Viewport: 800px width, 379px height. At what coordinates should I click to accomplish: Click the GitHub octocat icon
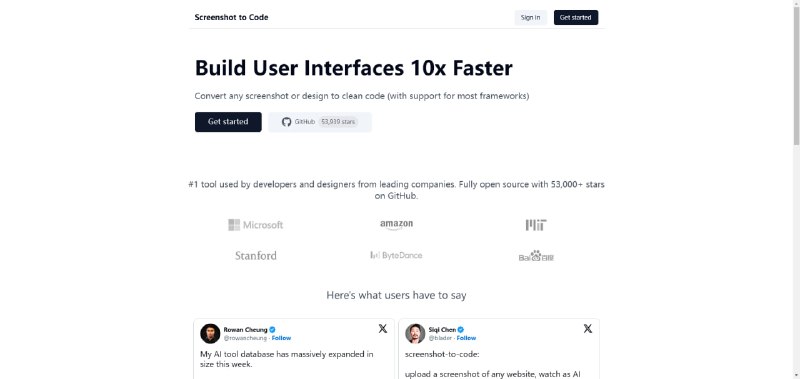click(287, 122)
